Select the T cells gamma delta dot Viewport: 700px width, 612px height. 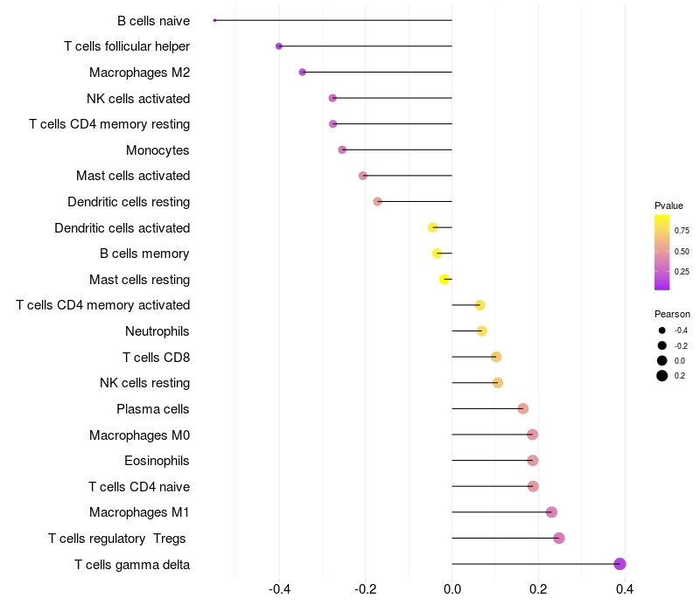(x=619, y=564)
